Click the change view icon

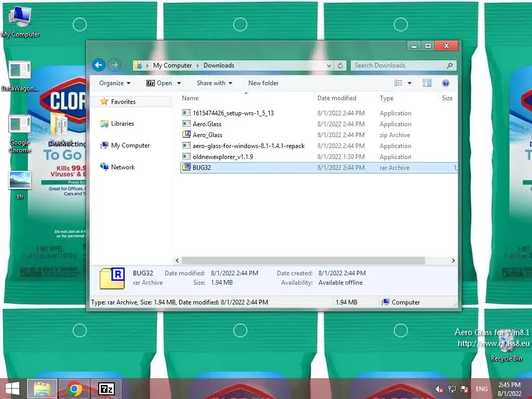pos(398,83)
